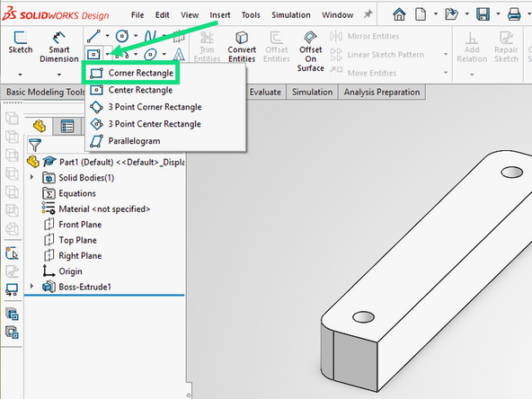This screenshot has height=399, width=532.
Task: Open the View menu
Action: (190, 15)
